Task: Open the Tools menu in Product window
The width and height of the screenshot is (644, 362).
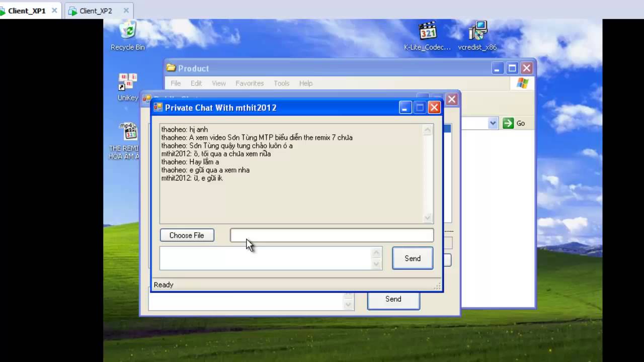Action: pos(281,83)
